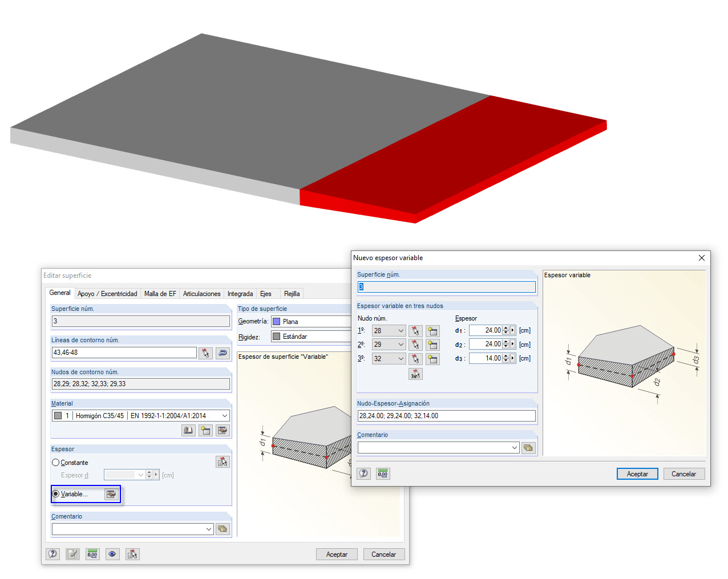Pick third node graphically for node 32 row
Screen dimensions: 728x579
tap(415, 359)
